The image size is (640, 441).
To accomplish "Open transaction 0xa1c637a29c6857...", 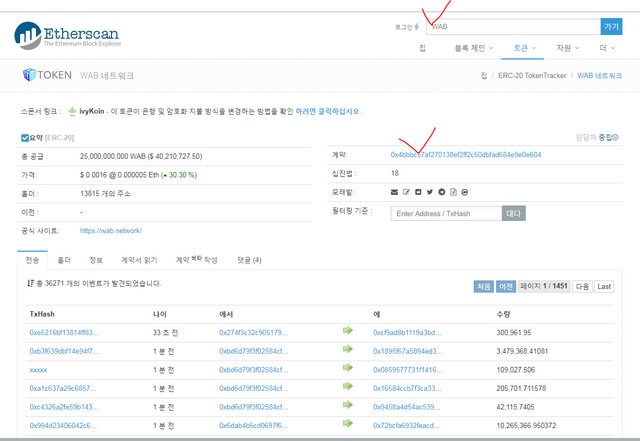I will point(63,388).
